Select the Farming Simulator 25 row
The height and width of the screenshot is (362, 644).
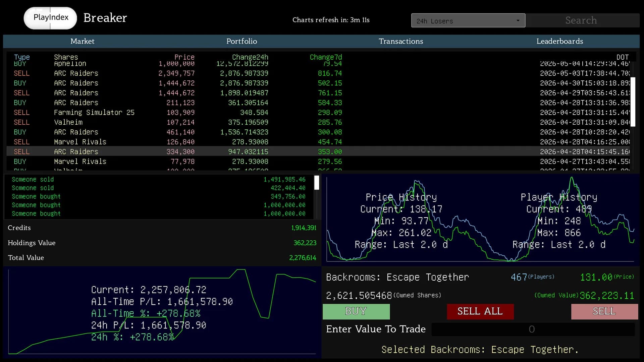tap(319, 112)
